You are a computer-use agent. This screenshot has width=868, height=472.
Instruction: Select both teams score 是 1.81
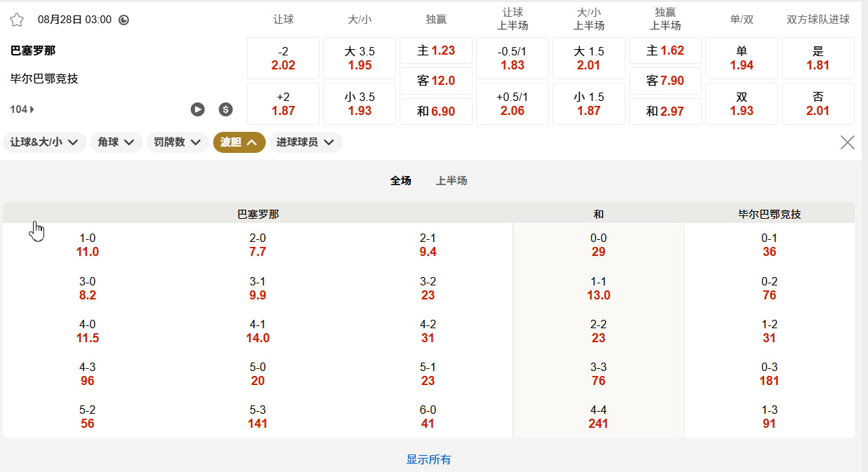(x=818, y=58)
